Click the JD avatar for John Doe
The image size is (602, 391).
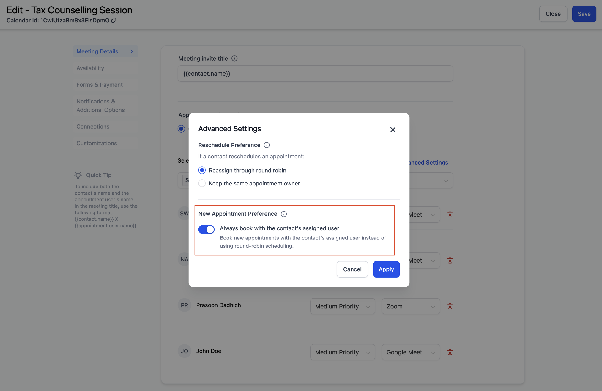point(184,351)
